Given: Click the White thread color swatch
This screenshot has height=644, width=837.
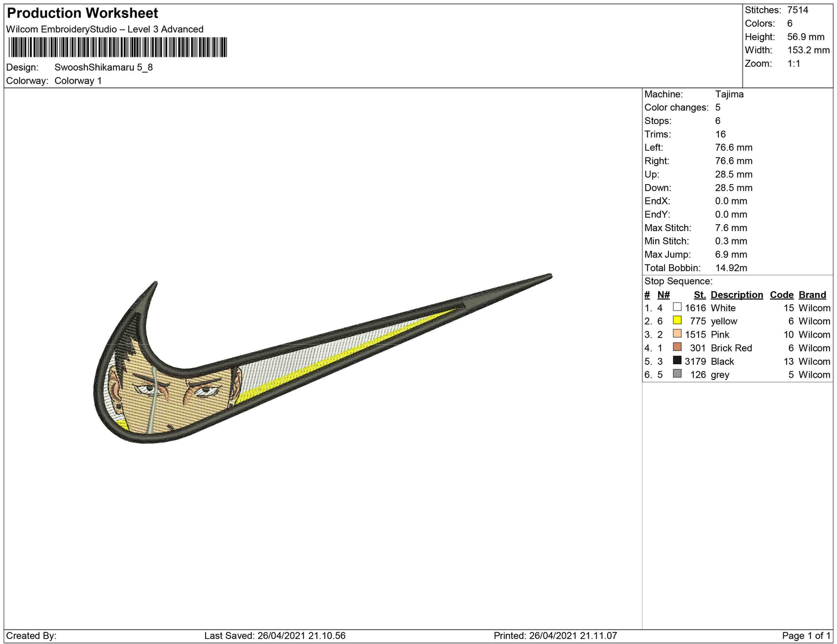Looking at the screenshot, I should 677,307.
